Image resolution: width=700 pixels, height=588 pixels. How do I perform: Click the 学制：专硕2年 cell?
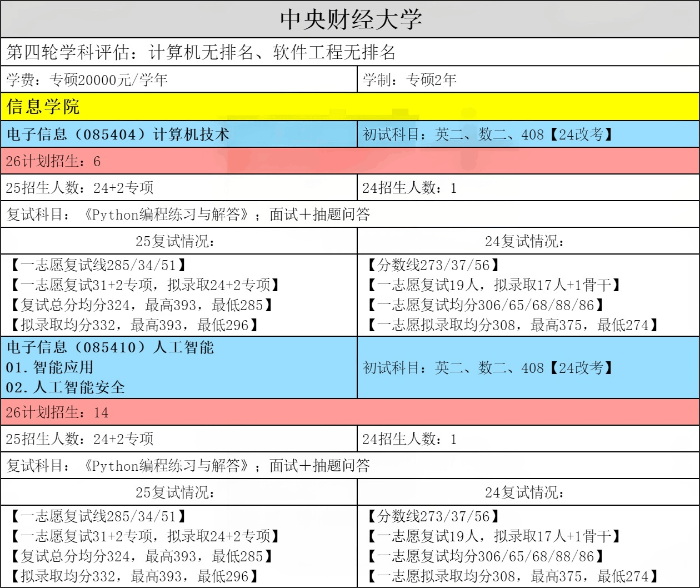[409, 80]
